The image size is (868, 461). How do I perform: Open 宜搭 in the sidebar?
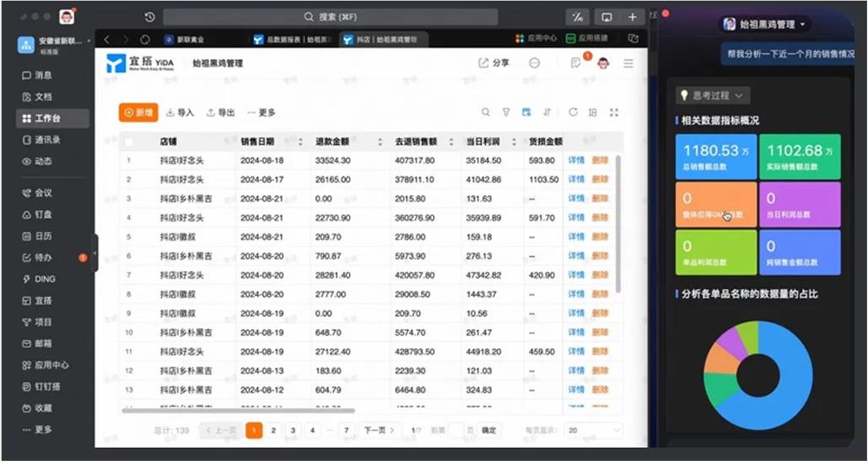(37, 301)
